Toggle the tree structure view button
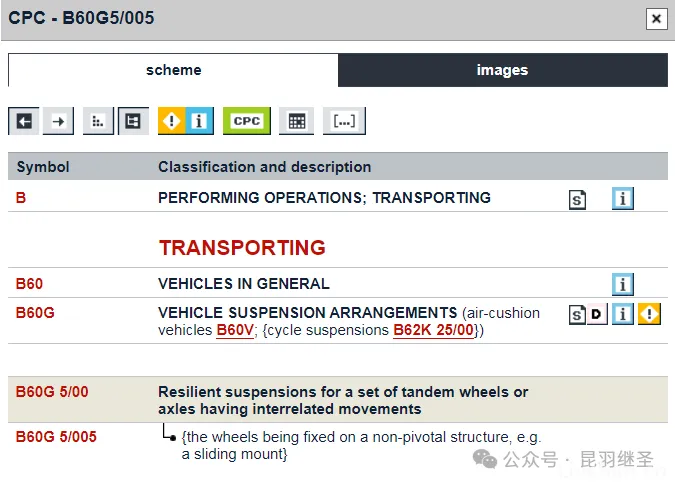This screenshot has height=486, width=675. (133, 121)
